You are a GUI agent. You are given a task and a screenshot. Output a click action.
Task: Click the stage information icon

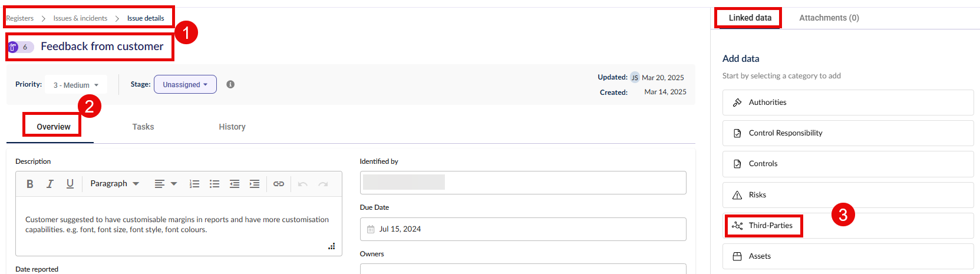coord(230,84)
